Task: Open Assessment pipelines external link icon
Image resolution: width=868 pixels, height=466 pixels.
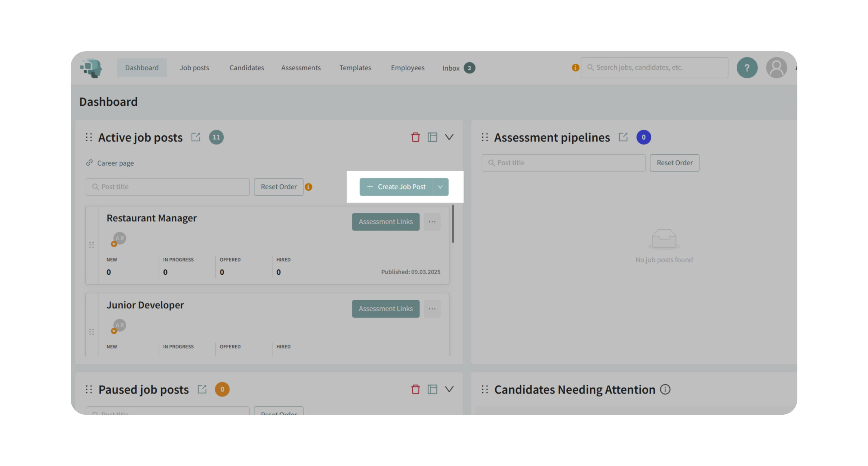Action: 623,137
